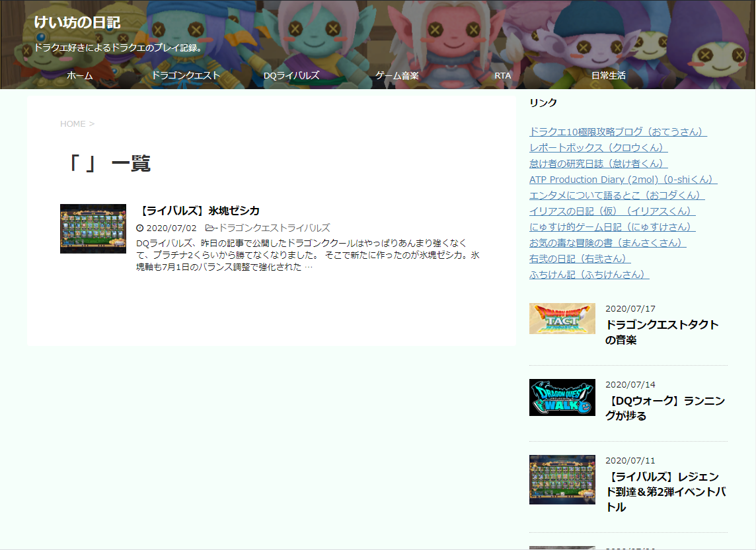The image size is (756, 550).
Task: Open link レポートボックス（クロウくん）
Action: point(598,147)
